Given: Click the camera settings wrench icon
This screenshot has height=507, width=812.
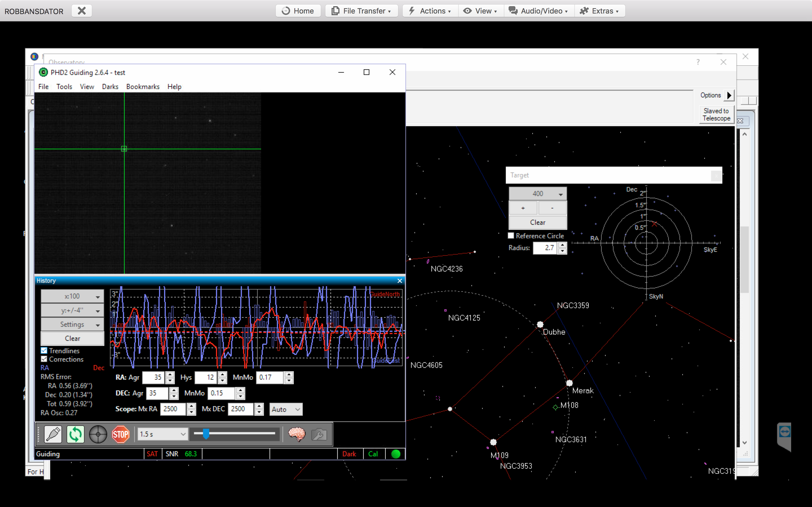Looking at the screenshot, I should (319, 434).
